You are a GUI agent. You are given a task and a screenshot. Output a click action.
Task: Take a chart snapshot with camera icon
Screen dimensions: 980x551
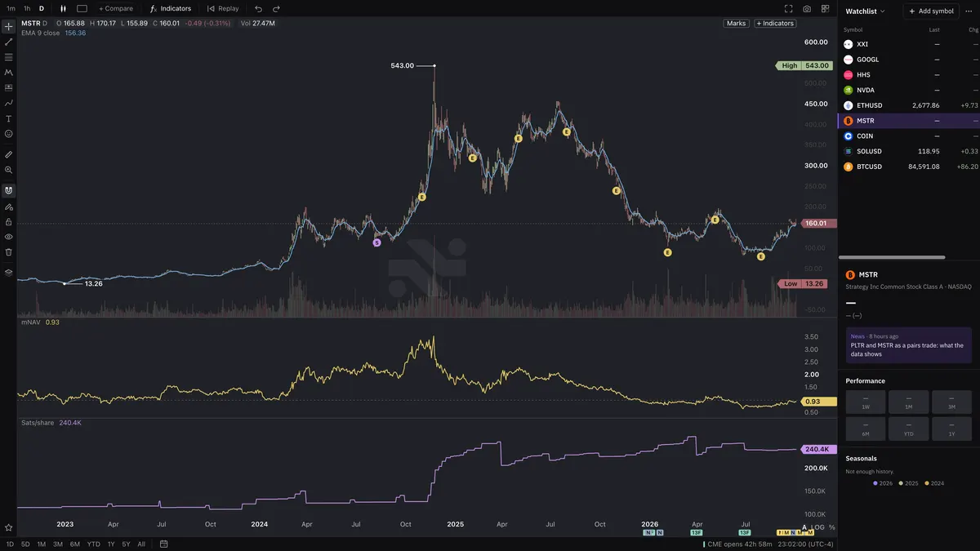click(807, 8)
